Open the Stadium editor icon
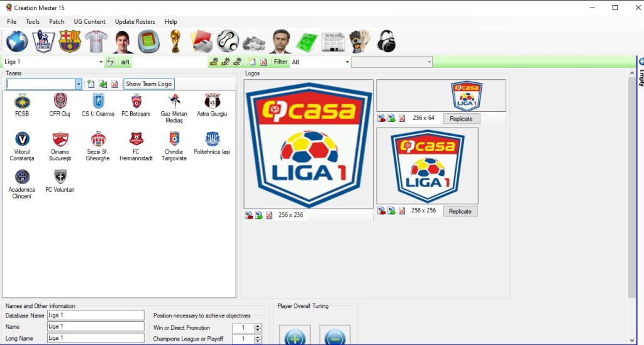Image resolution: width=644 pixels, height=345 pixels. [149, 41]
